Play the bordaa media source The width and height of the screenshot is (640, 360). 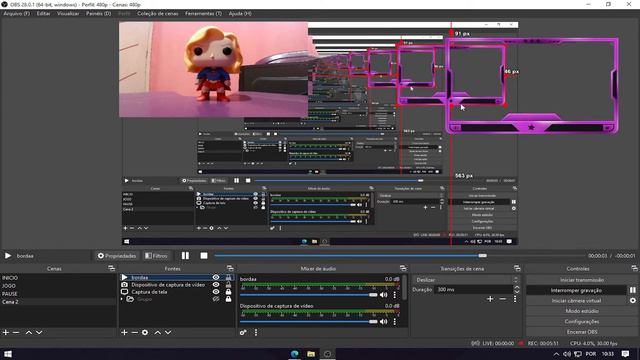[8, 256]
